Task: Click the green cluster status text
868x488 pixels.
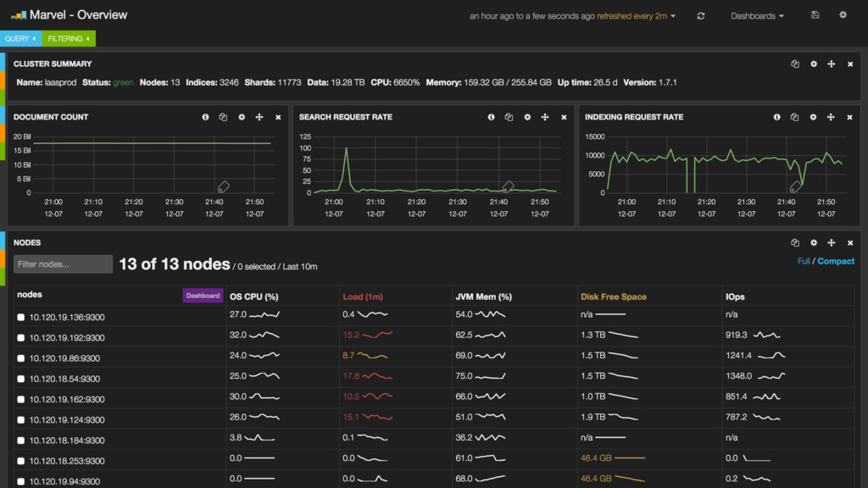Action: click(123, 82)
